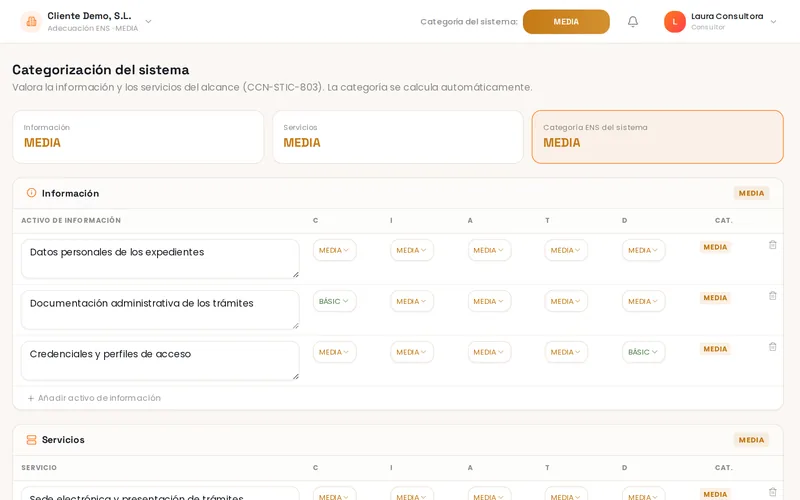Click the Adecuación ENS · MEDIA subtitle

tap(92, 28)
